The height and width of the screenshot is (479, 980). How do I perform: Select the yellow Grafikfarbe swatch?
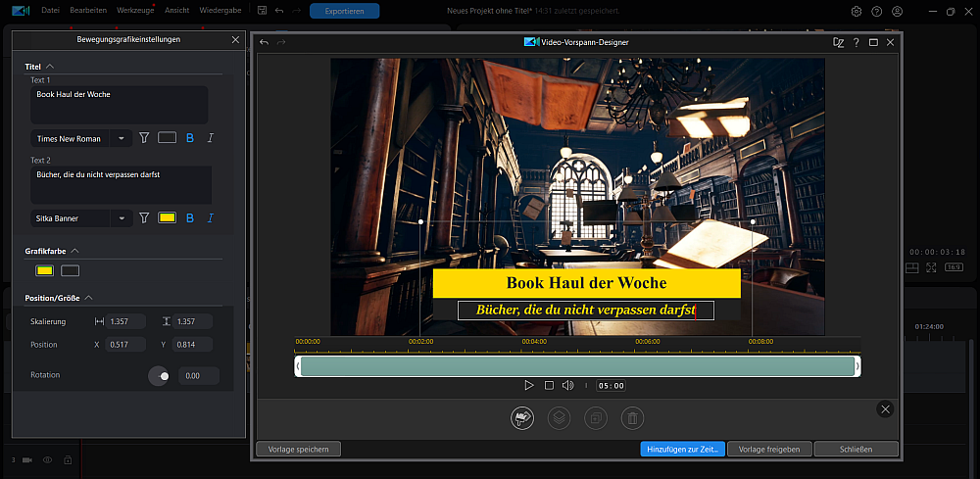coord(44,270)
